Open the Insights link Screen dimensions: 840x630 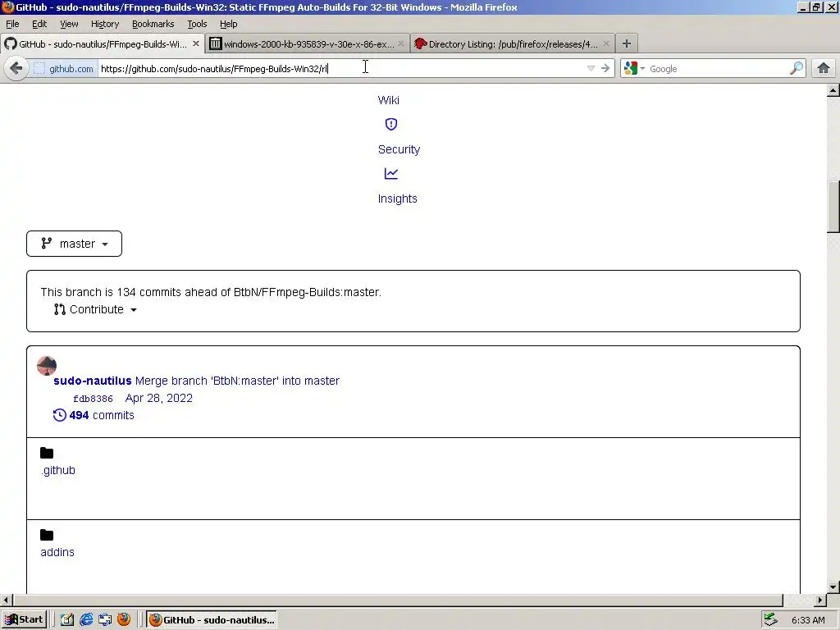[x=398, y=199]
